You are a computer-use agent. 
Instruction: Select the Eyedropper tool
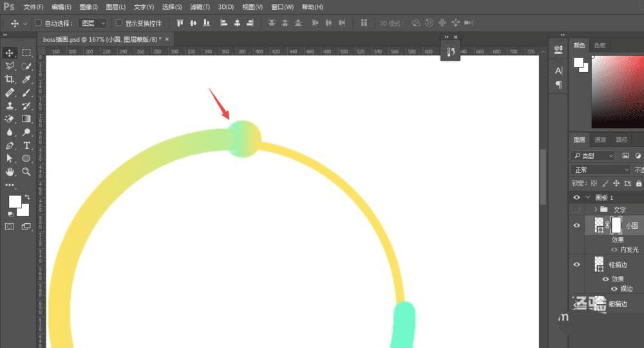(26, 79)
